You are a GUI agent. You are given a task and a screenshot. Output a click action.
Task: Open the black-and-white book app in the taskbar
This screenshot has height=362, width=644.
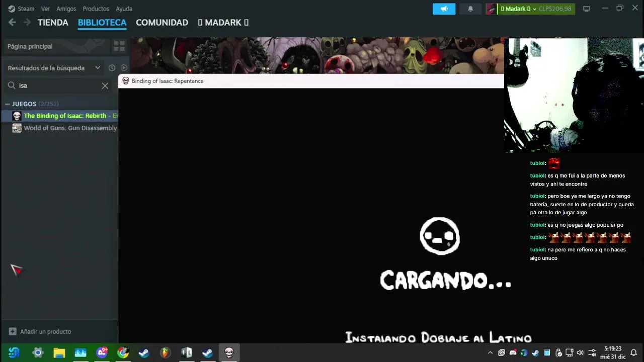click(186, 352)
